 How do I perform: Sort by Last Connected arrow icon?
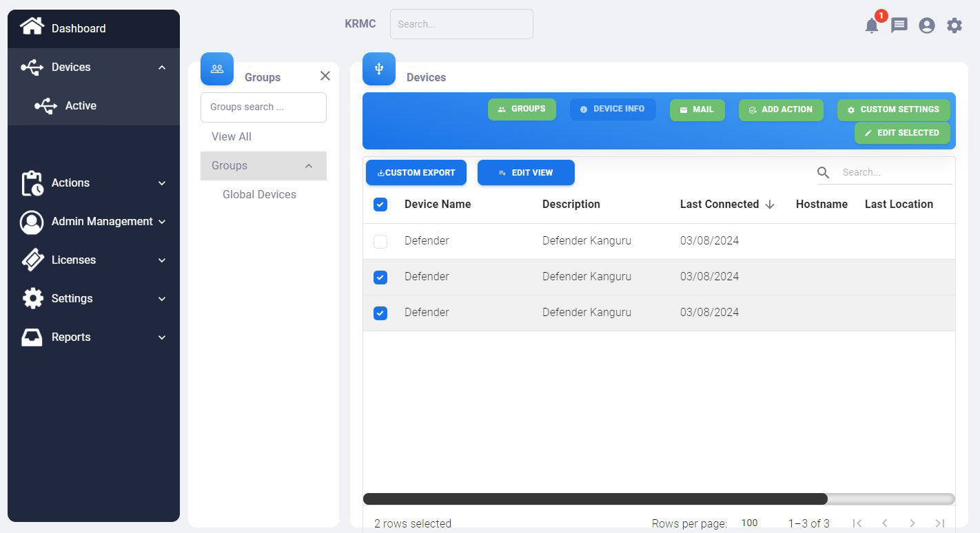pyautogui.click(x=770, y=205)
